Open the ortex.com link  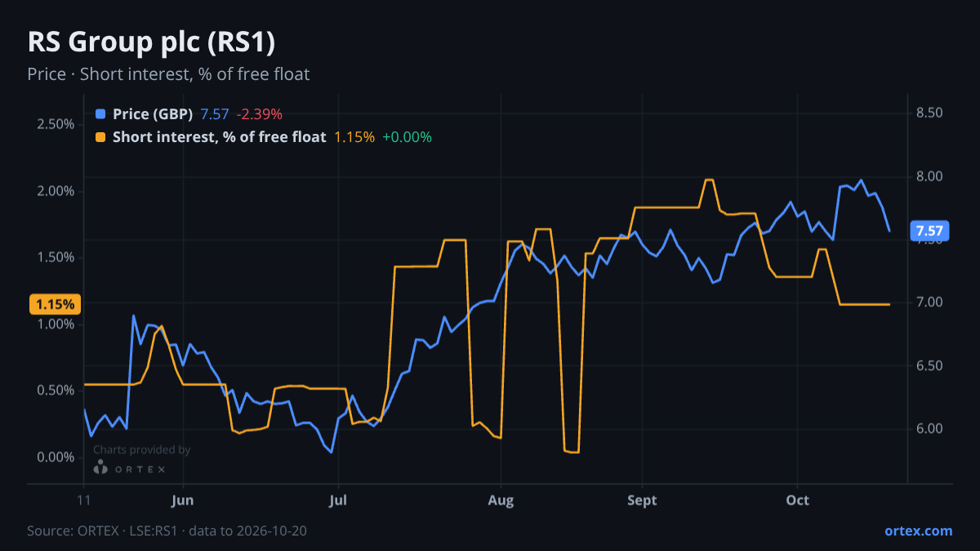[919, 531]
